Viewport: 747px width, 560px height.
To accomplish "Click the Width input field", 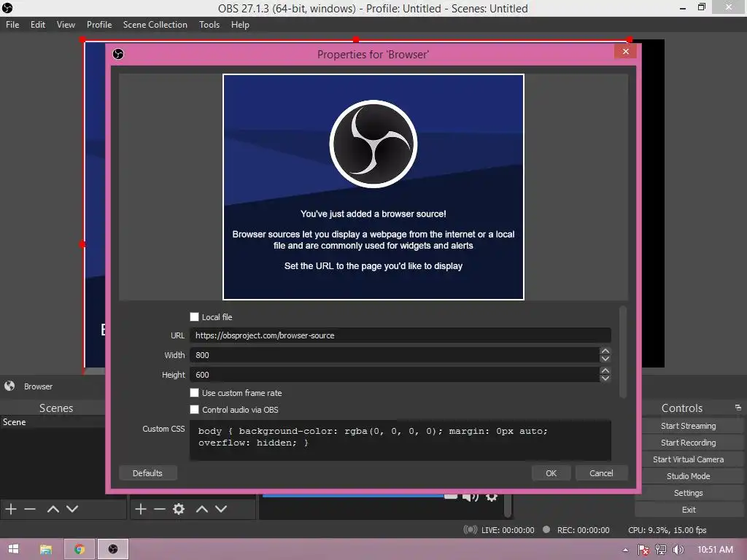I will coord(395,355).
